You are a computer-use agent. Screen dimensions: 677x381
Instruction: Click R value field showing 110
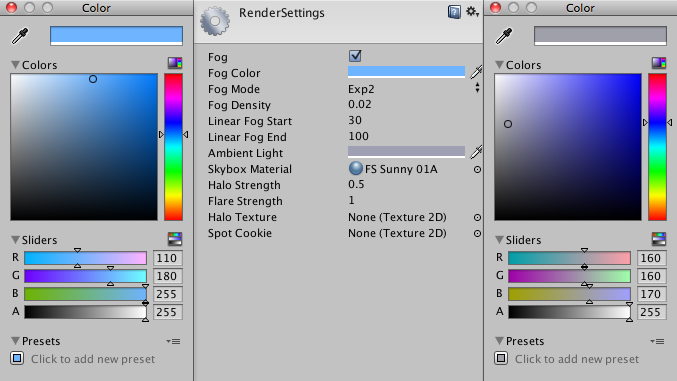(168, 258)
